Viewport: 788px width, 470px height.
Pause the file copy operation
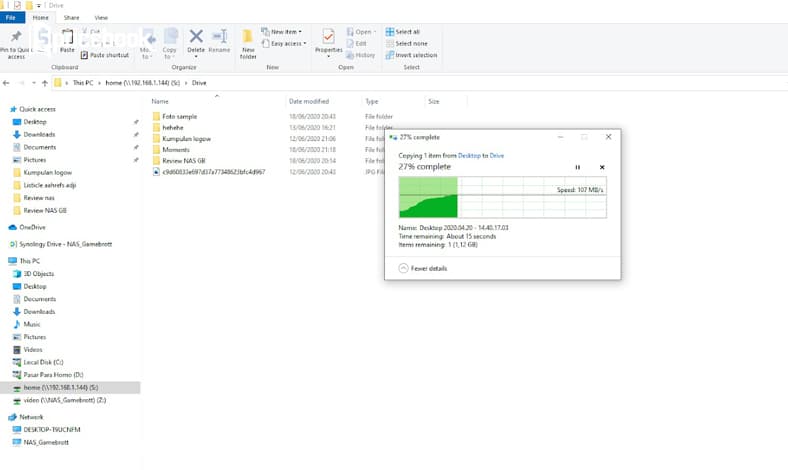click(577, 167)
